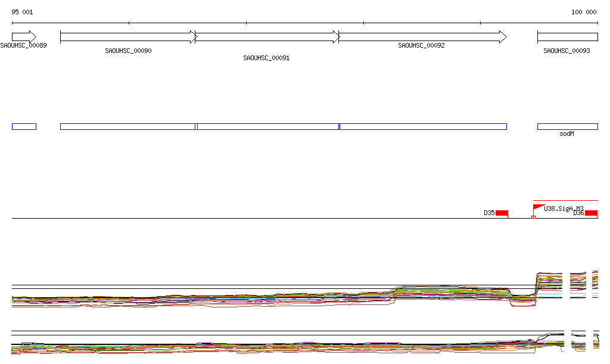Select the red D35 terminator block
Image resolution: width=610 pixels, height=364 pixels.
click(502, 213)
